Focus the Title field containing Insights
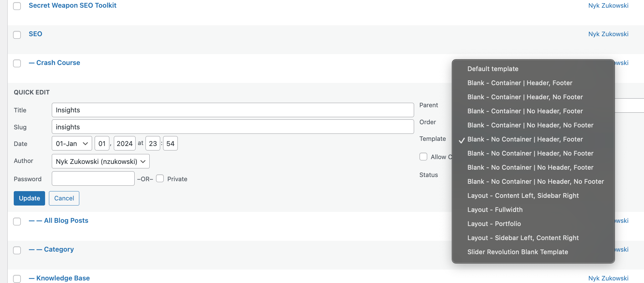The height and width of the screenshot is (283, 644). (233, 110)
